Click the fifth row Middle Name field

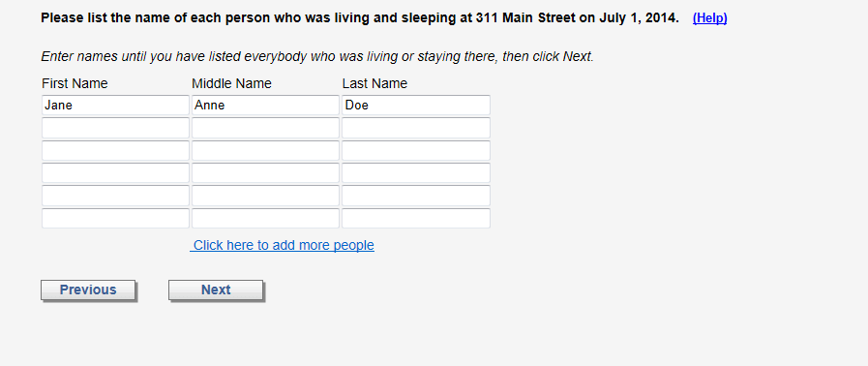[265, 196]
